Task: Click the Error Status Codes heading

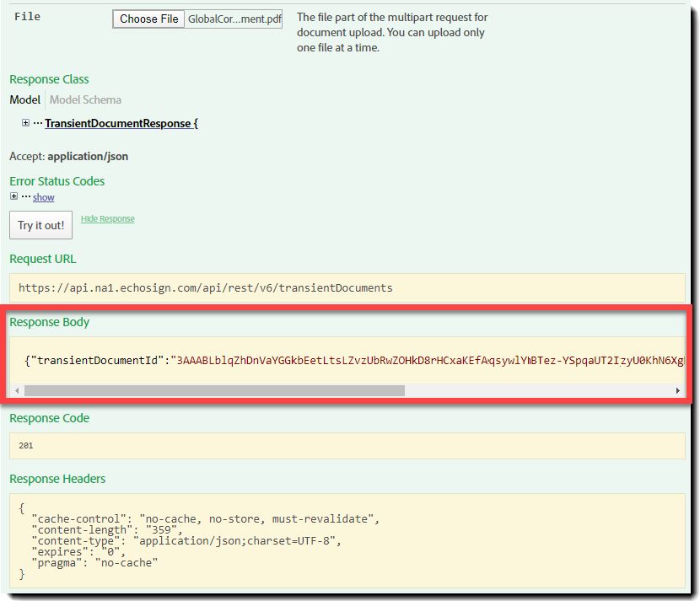Action: point(57,181)
